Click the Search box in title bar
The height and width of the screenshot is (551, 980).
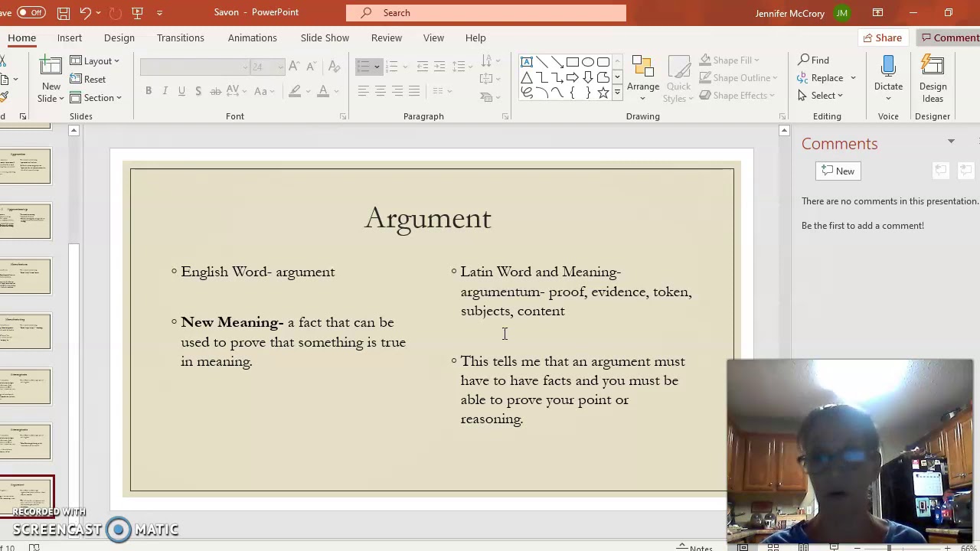485,12
